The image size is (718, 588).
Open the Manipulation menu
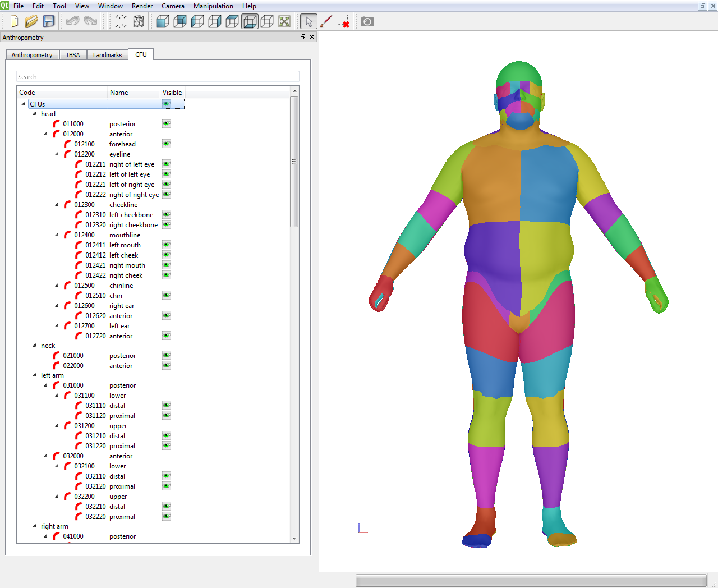[x=213, y=6]
